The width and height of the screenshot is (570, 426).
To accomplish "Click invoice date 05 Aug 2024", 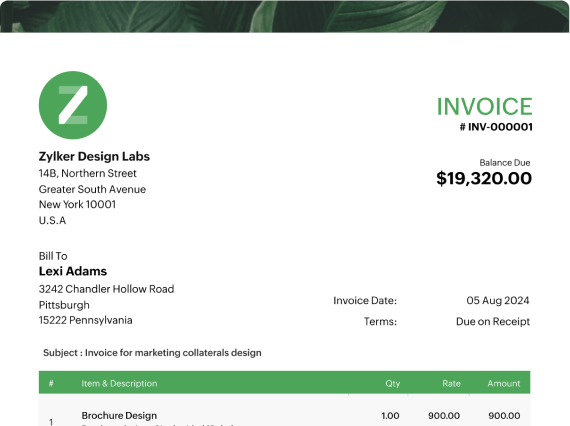I will click(x=498, y=301).
